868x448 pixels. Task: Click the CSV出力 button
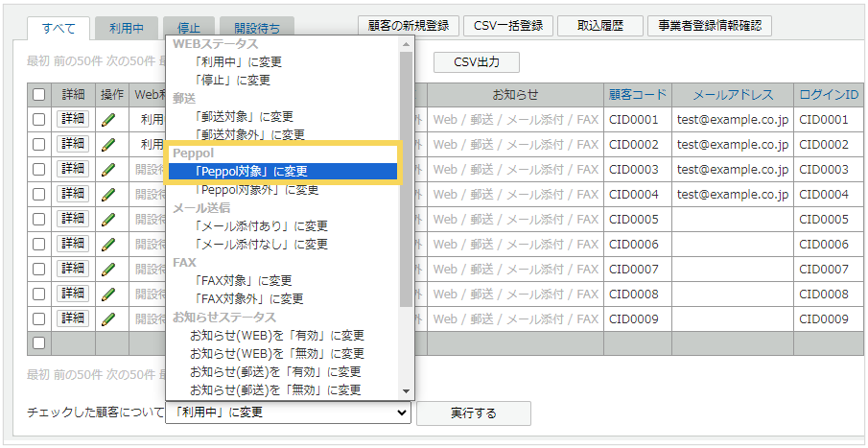(x=477, y=62)
